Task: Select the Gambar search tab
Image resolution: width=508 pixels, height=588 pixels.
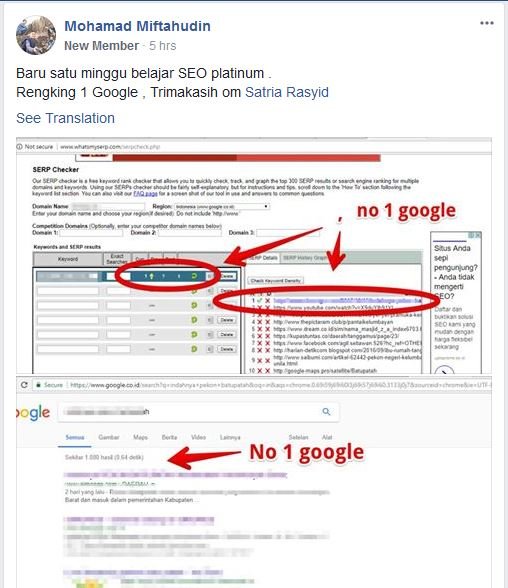Action: (x=109, y=437)
